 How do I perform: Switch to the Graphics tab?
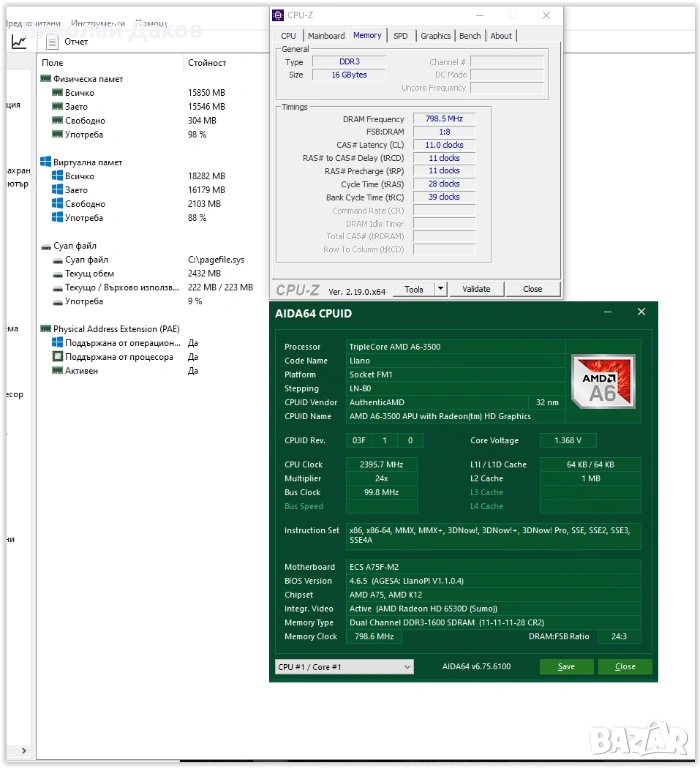(435, 36)
